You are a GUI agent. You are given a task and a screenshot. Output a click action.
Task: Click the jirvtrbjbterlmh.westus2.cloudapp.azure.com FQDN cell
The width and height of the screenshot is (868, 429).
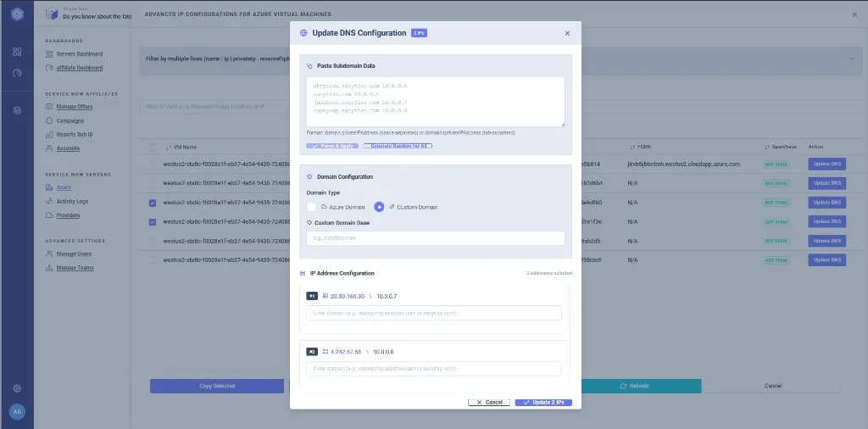point(684,164)
